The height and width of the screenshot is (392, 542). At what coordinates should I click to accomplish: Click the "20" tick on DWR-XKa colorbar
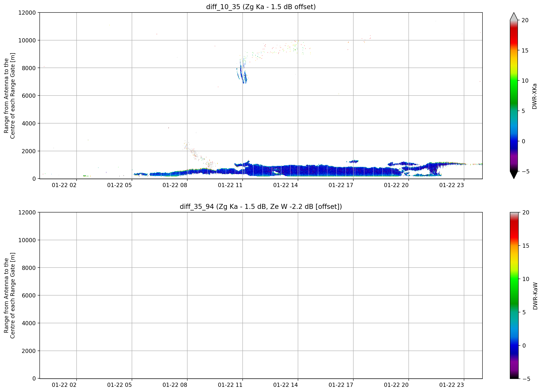pos(525,20)
